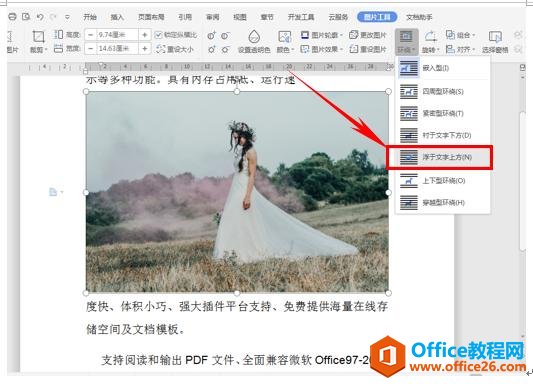
Task: Click the top-left resize handle of the photo
Action: pyautogui.click(x=86, y=91)
